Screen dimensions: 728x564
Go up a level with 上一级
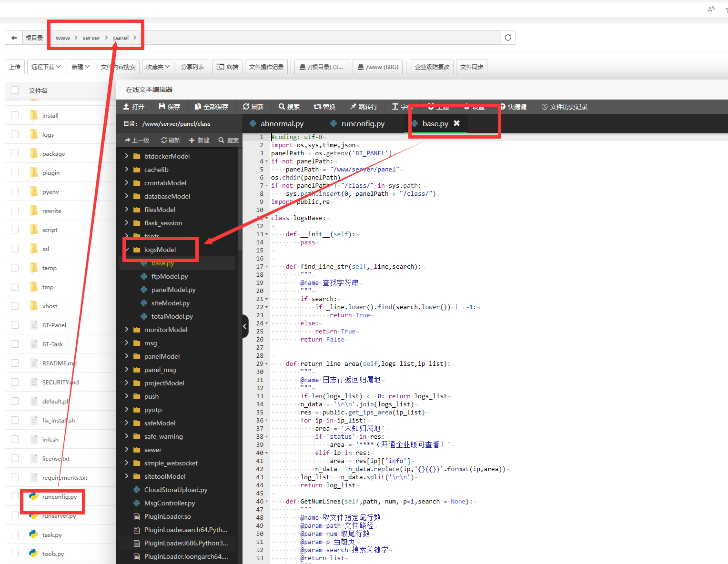(137, 140)
